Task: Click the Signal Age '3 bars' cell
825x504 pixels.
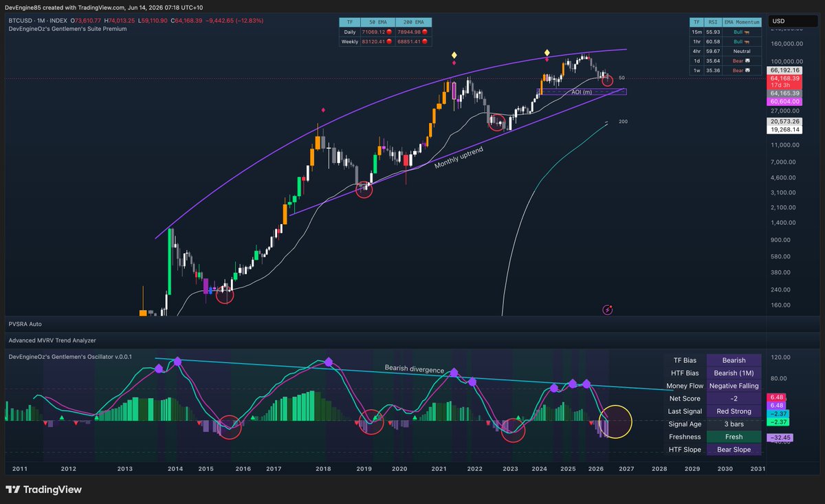Action: [x=734, y=424]
